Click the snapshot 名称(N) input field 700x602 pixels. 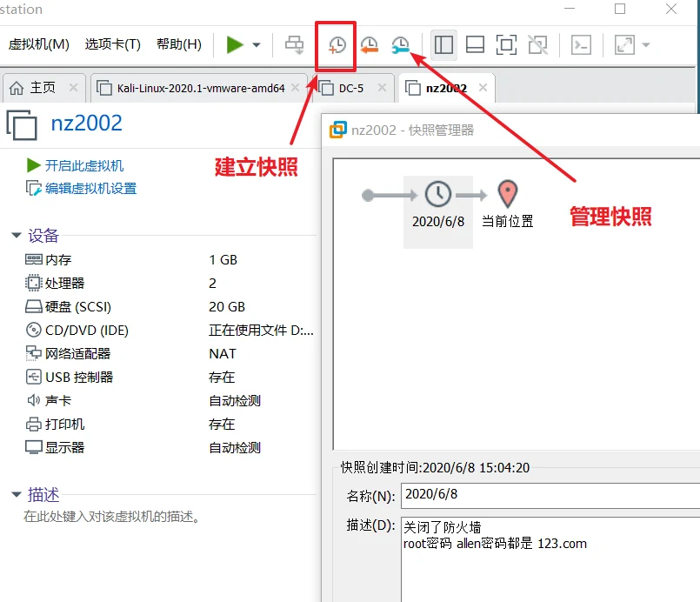550,495
